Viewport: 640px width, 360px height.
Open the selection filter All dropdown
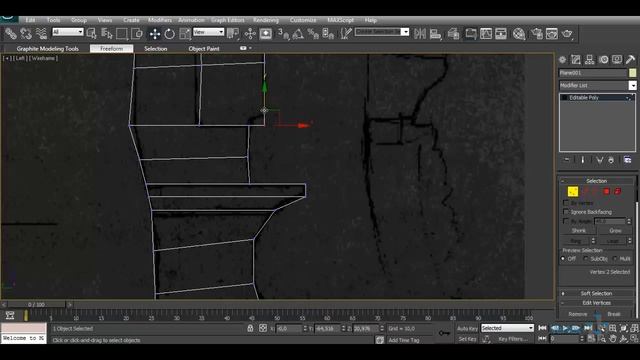[68, 32]
